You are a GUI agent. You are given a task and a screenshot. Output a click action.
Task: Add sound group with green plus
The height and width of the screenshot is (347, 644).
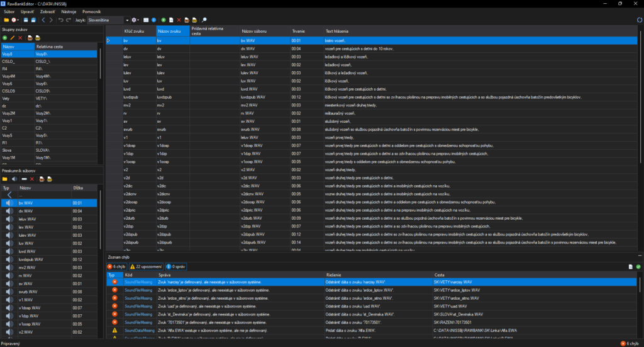point(4,38)
